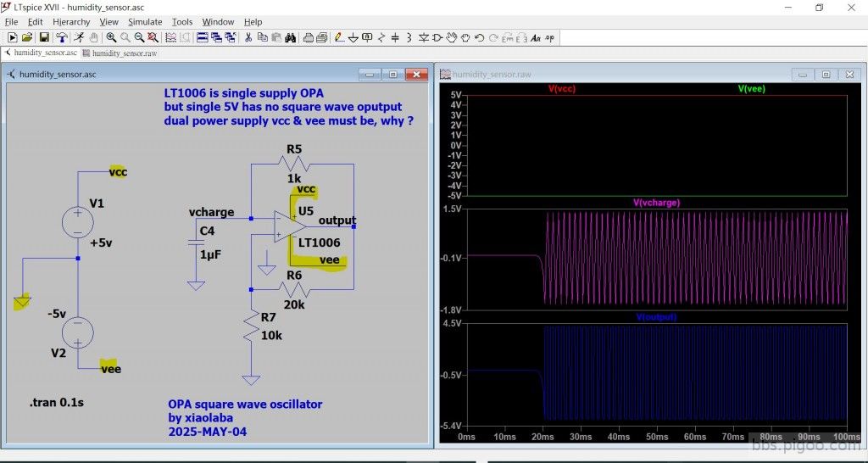Switch to the humidity_sensor.asc tab

tap(41, 53)
